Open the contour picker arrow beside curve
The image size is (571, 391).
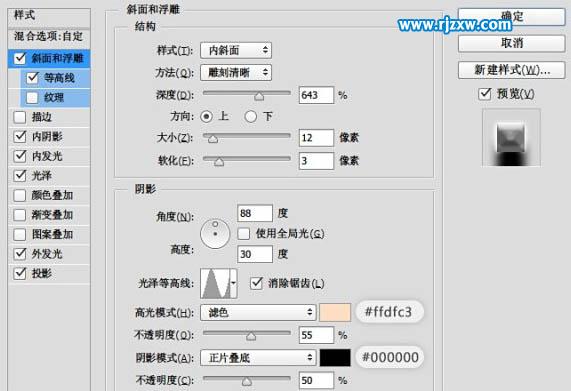[x=234, y=284]
